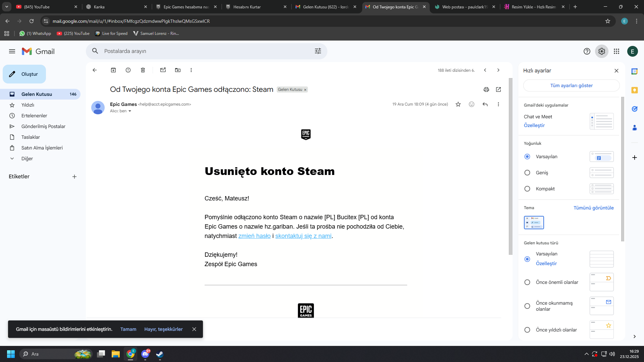Star the Epic Games message
Image resolution: width=644 pixels, height=362 pixels.
[x=458, y=104]
